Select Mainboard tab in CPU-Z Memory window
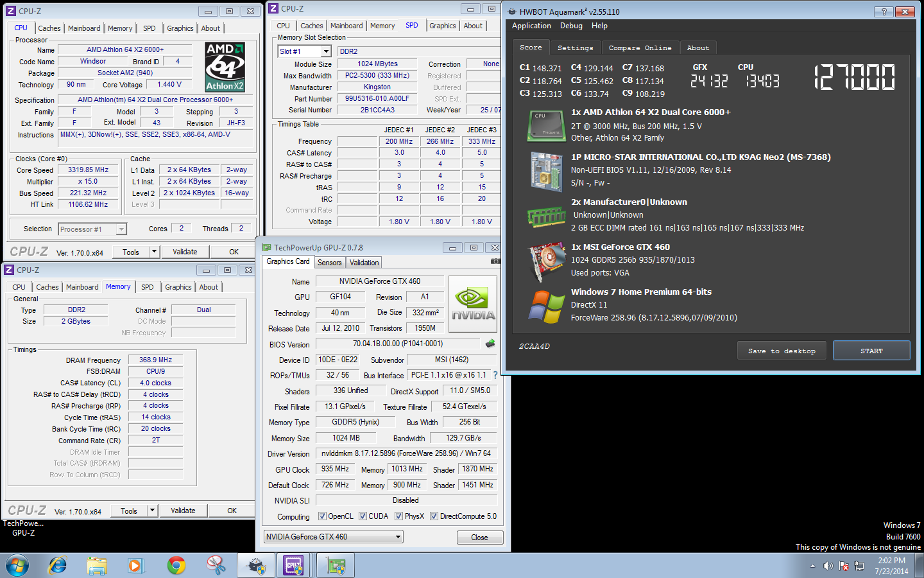The height and width of the screenshot is (578, 924). [x=82, y=287]
